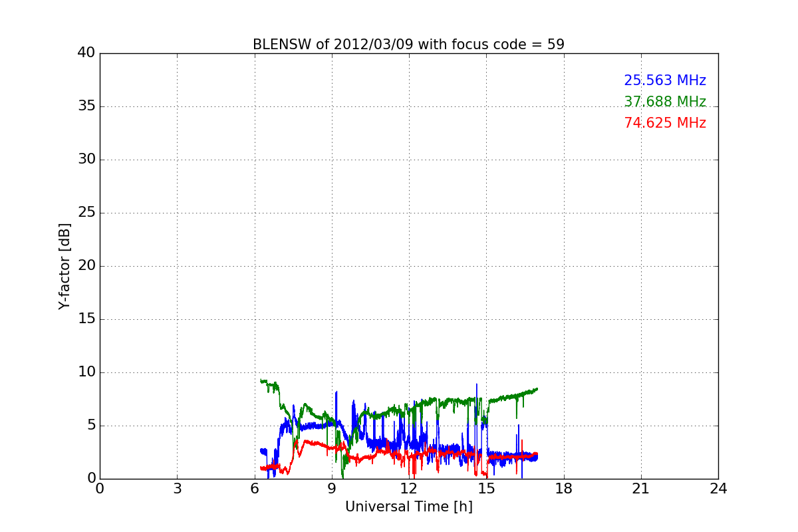Screen dimensions: 798x532
Task: Click y-axis tick label 40
Action: point(86,53)
